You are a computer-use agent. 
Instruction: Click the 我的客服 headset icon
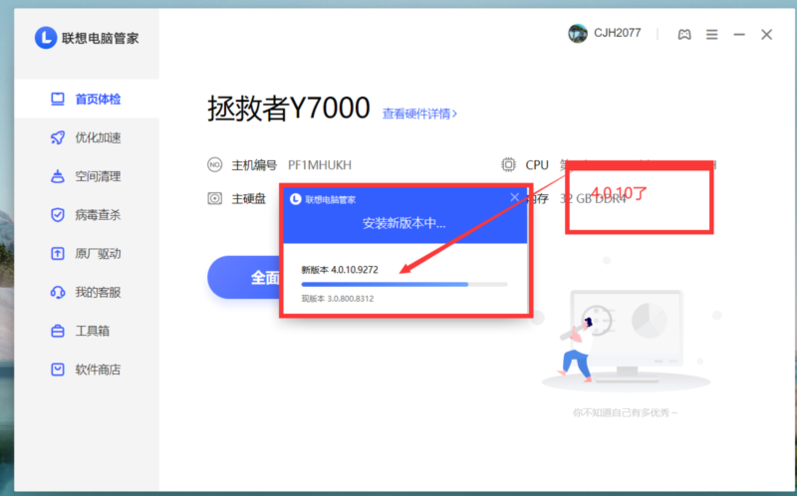[58, 292]
